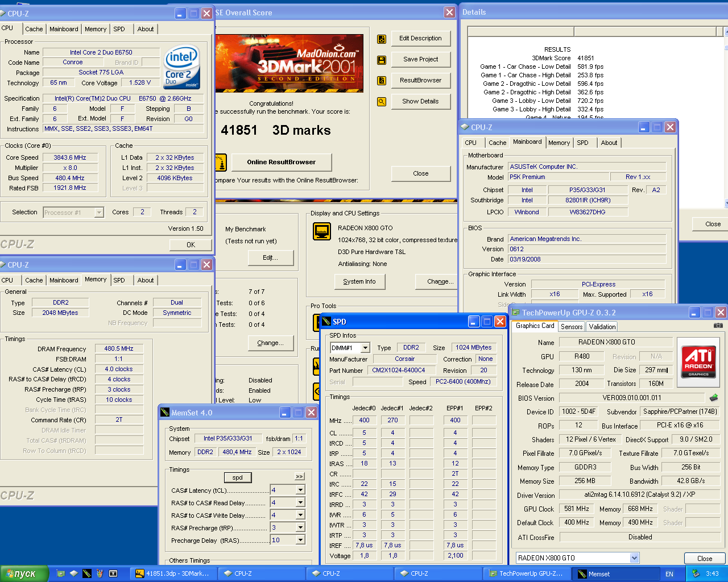The height and width of the screenshot is (582, 728).
Task: Click the CPU-Z quick launch icon
Action: [x=74, y=573]
